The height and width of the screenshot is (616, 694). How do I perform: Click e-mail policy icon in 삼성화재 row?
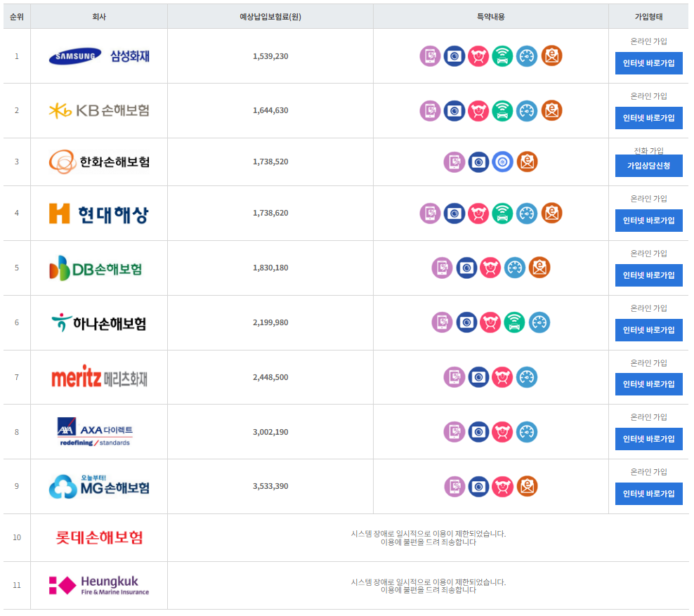(x=551, y=56)
